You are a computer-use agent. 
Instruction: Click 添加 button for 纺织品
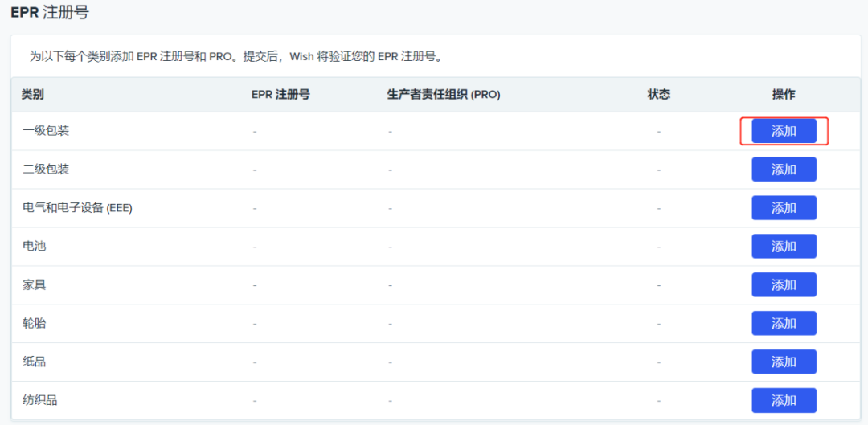pos(784,400)
